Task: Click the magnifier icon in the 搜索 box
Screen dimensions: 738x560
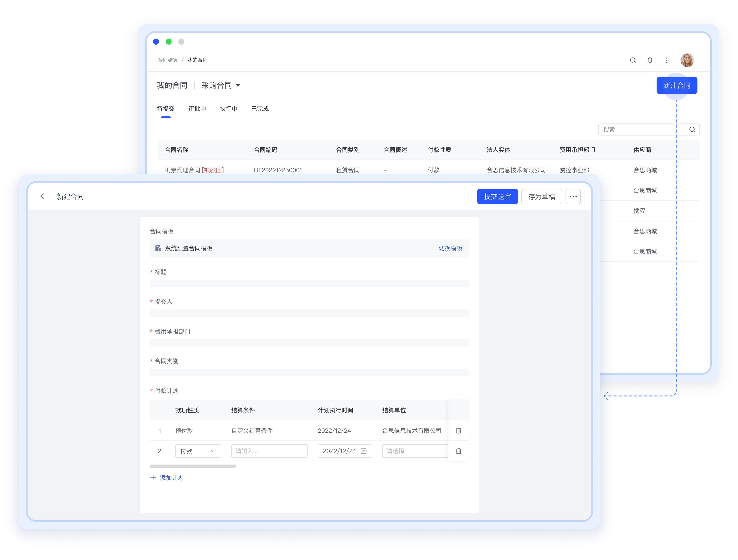Action: click(x=692, y=129)
